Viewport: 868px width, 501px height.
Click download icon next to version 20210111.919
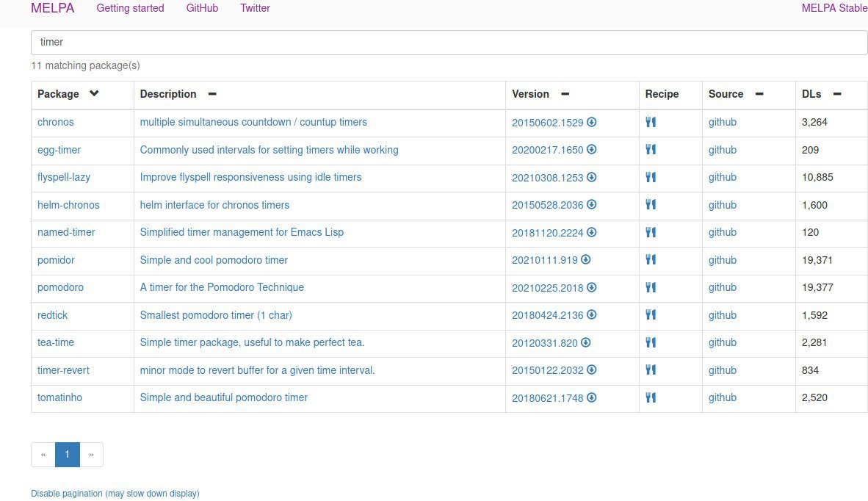pyautogui.click(x=586, y=259)
